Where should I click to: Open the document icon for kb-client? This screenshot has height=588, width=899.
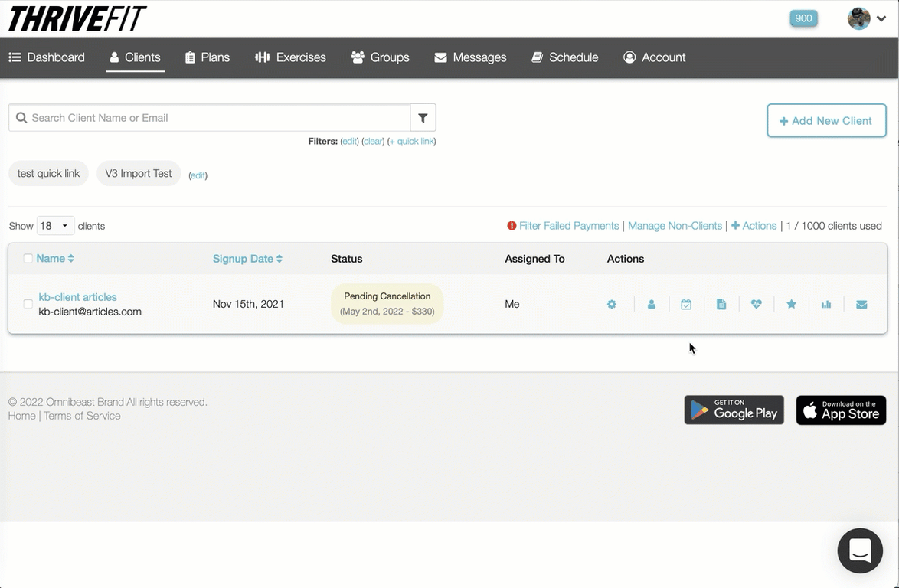pos(721,305)
